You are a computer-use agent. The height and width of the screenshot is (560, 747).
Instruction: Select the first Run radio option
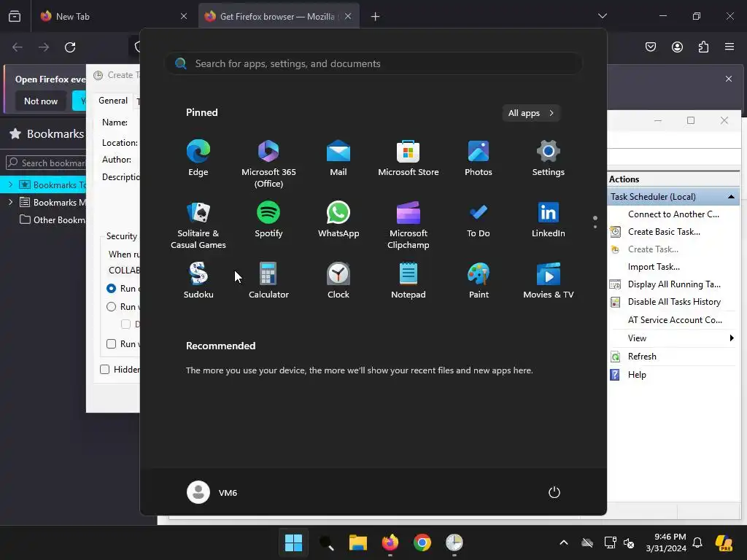coord(111,289)
